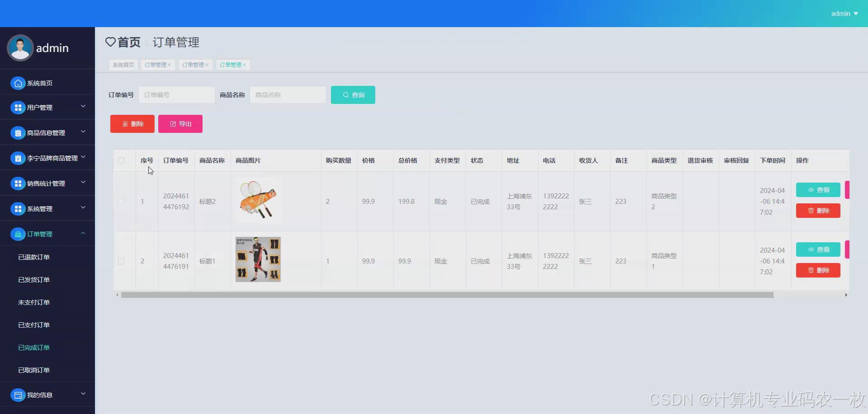Collapse the 订单管理 menu chevron
The width and height of the screenshot is (868, 414).
[83, 233]
